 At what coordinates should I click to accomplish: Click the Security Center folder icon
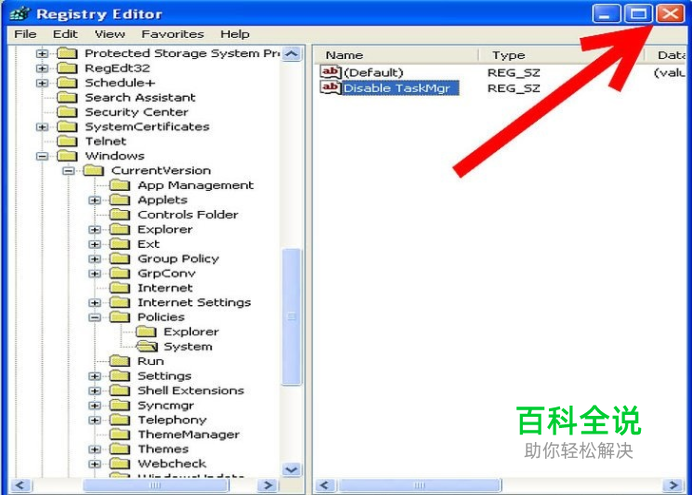[68, 112]
